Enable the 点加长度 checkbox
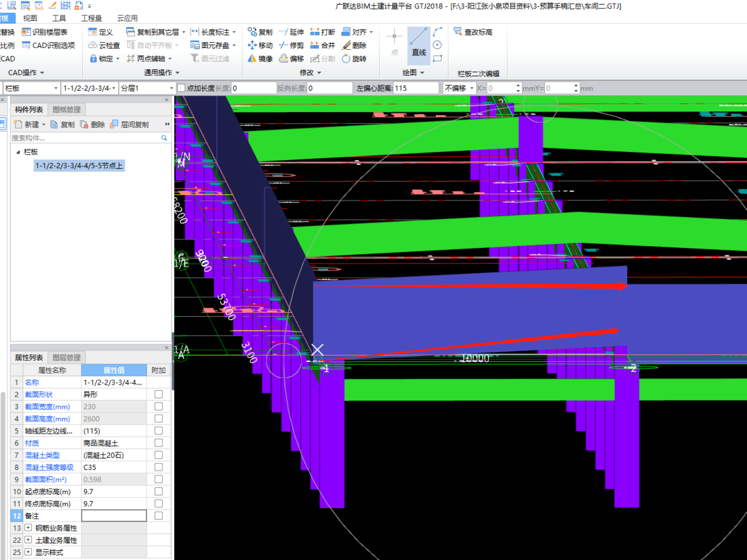The width and height of the screenshot is (747, 560). click(181, 88)
